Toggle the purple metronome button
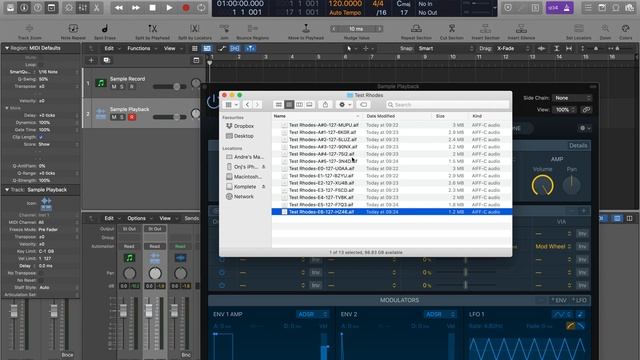The image size is (640, 360). [567, 8]
